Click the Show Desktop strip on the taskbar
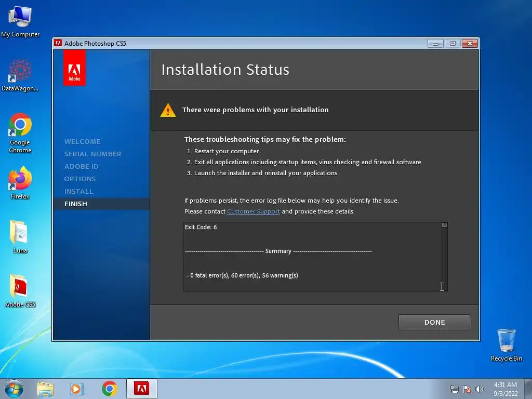 tap(528, 389)
